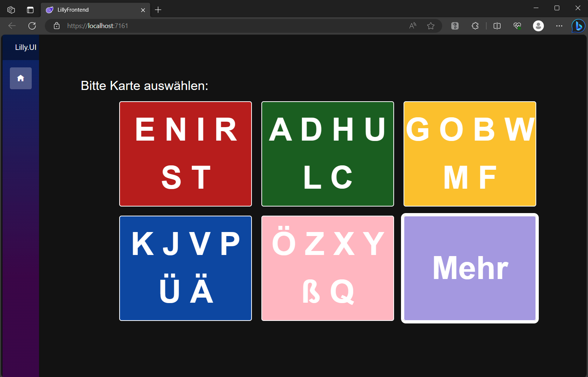Open the browser profile avatar
588x377 pixels.
(x=538, y=26)
